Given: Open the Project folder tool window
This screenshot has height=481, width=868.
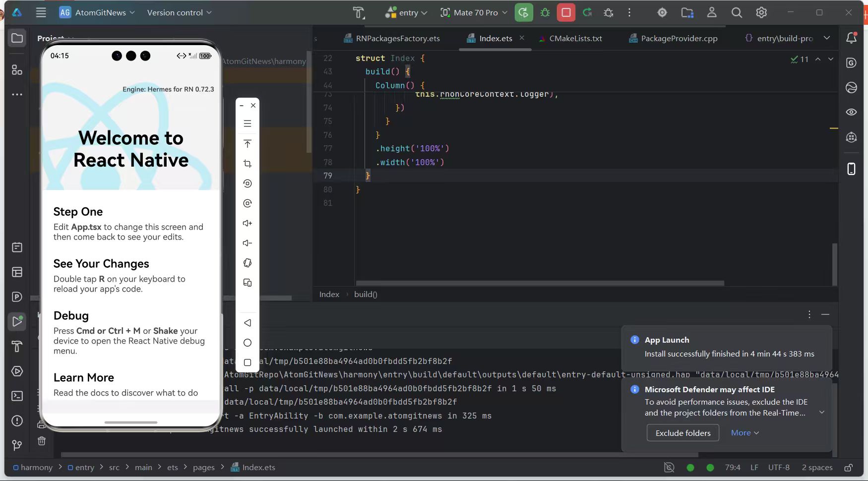Looking at the screenshot, I should click(17, 38).
